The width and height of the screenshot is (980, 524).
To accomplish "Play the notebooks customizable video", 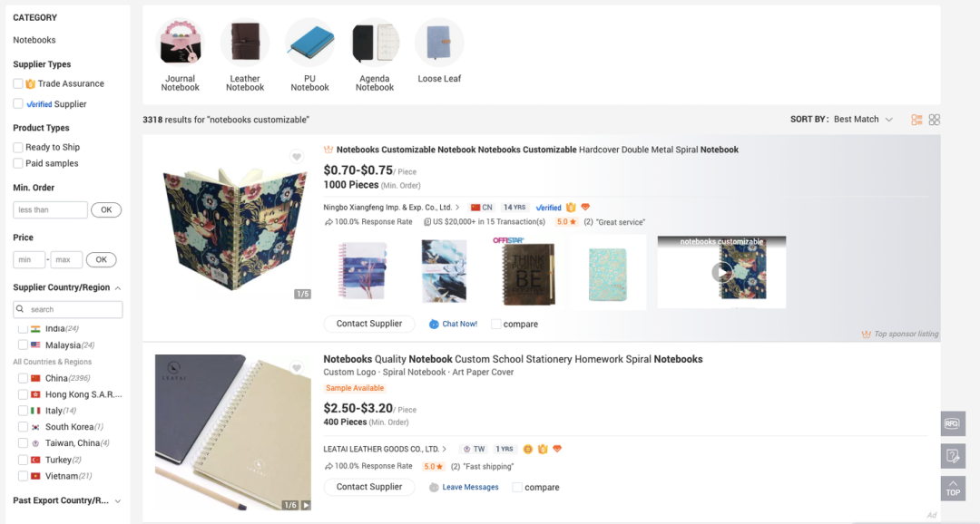I will pyautogui.click(x=721, y=272).
